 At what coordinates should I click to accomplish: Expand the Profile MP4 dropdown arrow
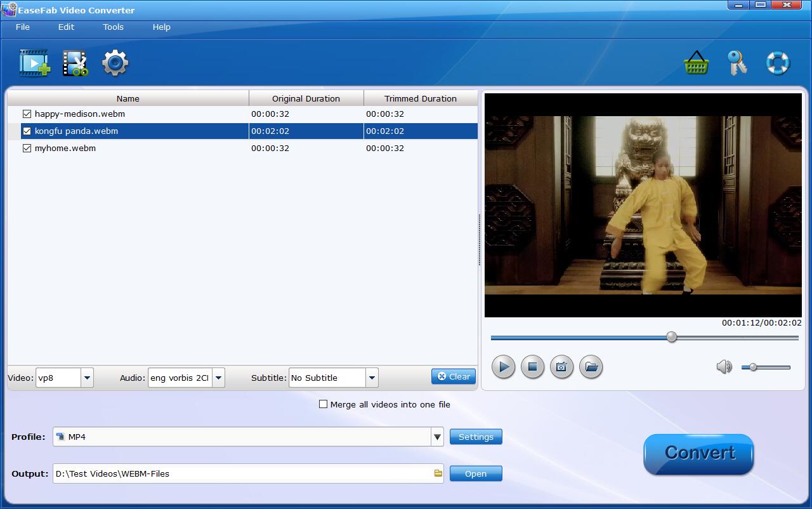click(437, 437)
